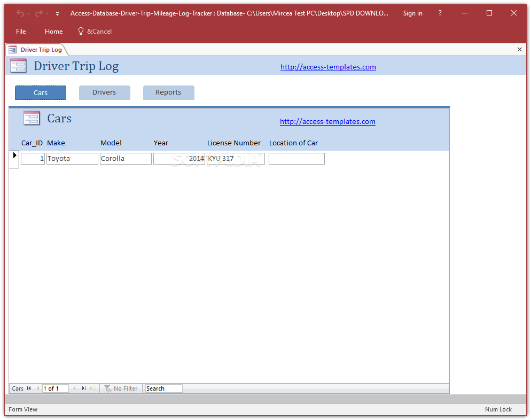Click the form icon on the Driver Trip Log tab
This screenshot has width=531, height=420.
pyautogui.click(x=12, y=50)
